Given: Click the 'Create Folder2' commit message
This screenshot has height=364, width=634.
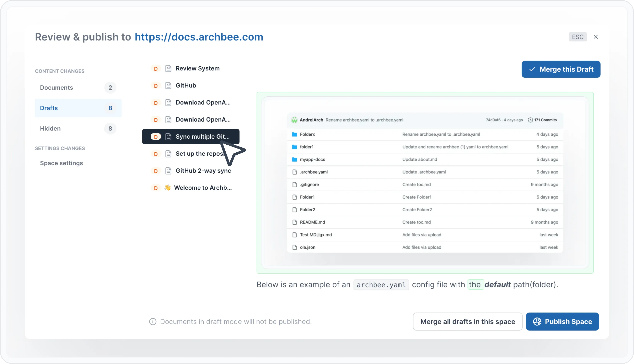Looking at the screenshot, I should point(417,210).
